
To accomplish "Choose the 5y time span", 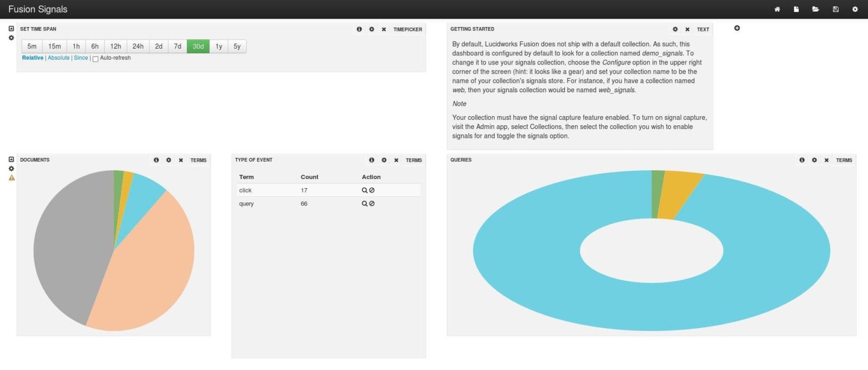I will click(237, 46).
